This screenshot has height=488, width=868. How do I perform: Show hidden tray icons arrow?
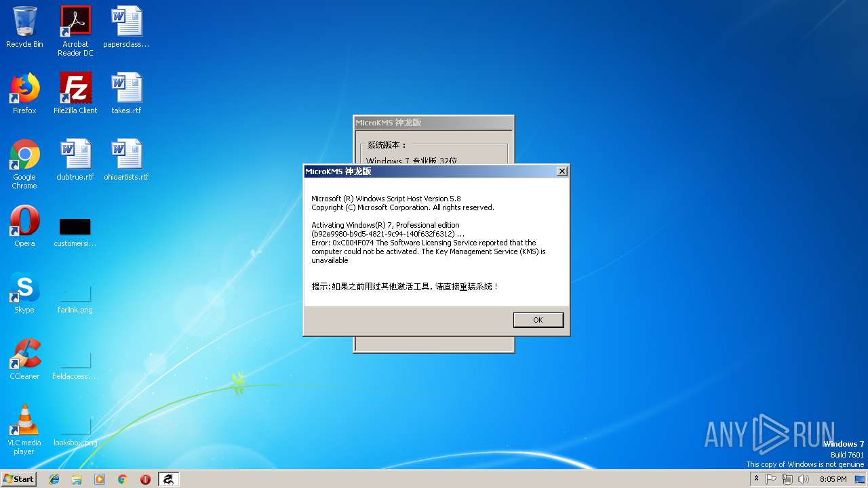point(756,479)
